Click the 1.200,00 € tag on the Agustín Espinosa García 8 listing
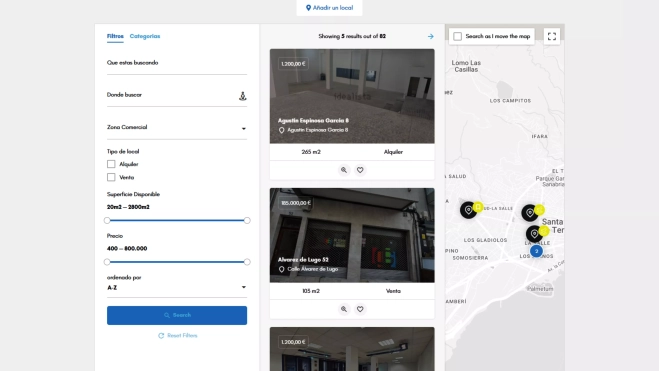The image size is (659, 371). pyautogui.click(x=293, y=64)
